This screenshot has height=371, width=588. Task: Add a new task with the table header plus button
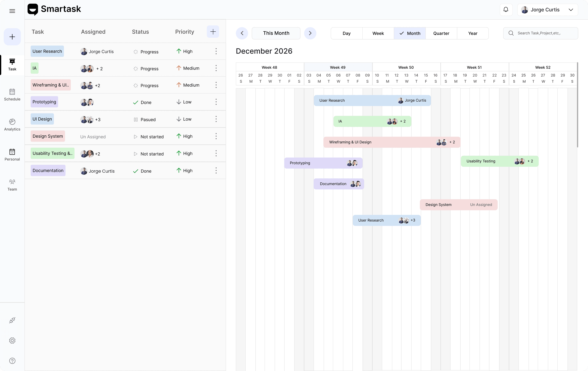[x=213, y=32]
